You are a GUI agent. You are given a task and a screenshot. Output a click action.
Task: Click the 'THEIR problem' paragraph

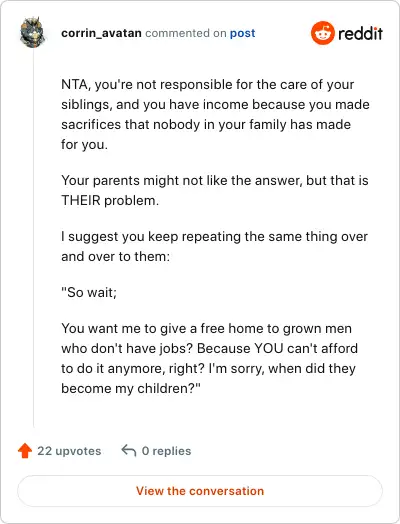(215, 190)
